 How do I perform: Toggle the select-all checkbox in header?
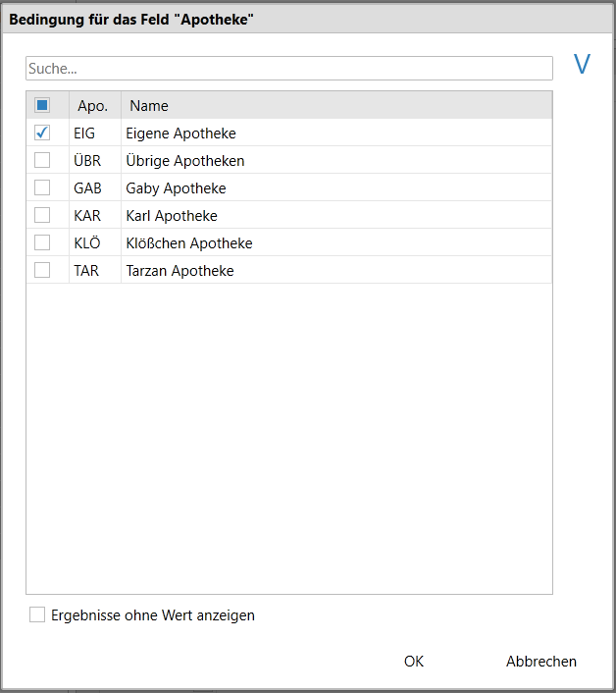[x=42, y=105]
